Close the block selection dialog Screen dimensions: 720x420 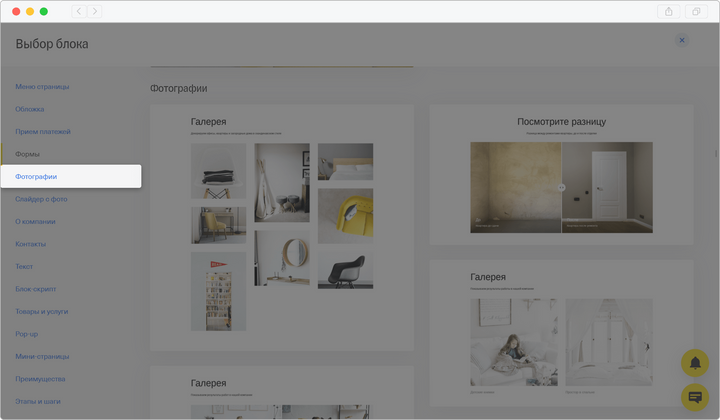pos(682,40)
